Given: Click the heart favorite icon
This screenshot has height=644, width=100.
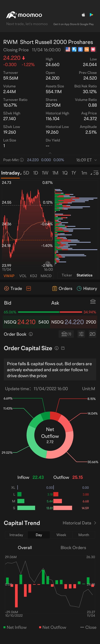Looking at the screenshot, I should pos(93,49).
